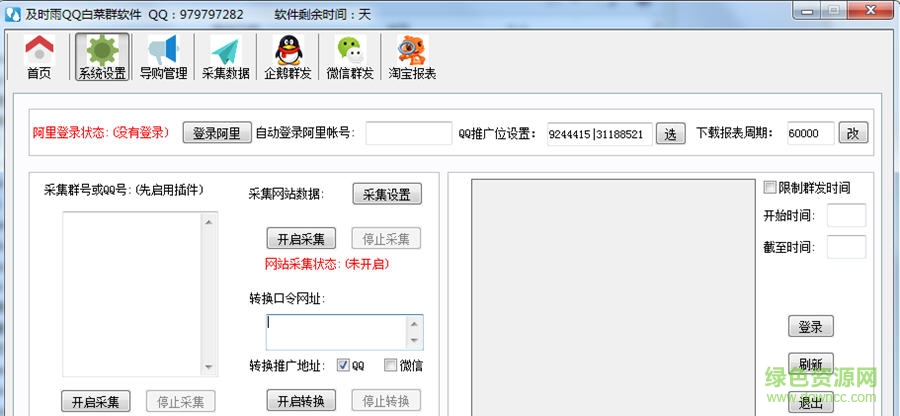This screenshot has height=416, width=900.
Task: Click the 采集设置 button
Action: 387,194
